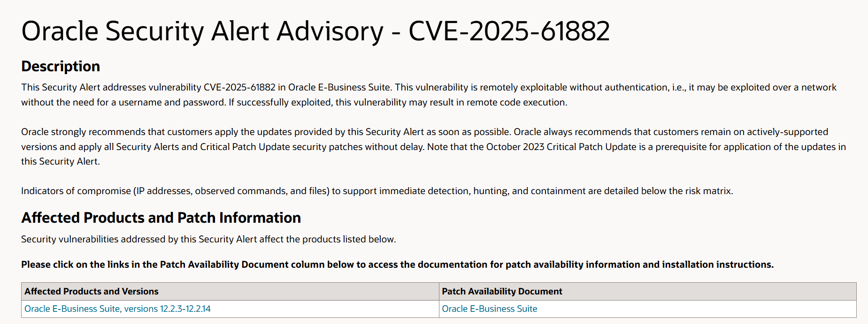
Task: Click the Oracle Security Alert Advisory page title
Action: point(315,31)
